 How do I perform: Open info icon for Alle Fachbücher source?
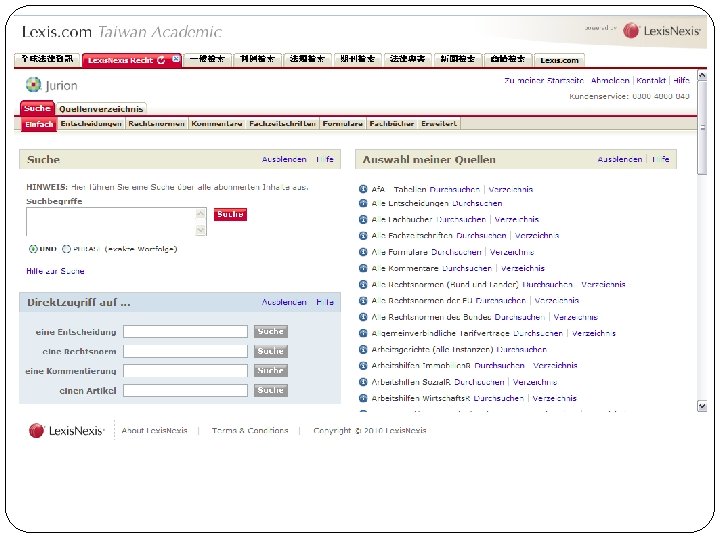tap(363, 219)
